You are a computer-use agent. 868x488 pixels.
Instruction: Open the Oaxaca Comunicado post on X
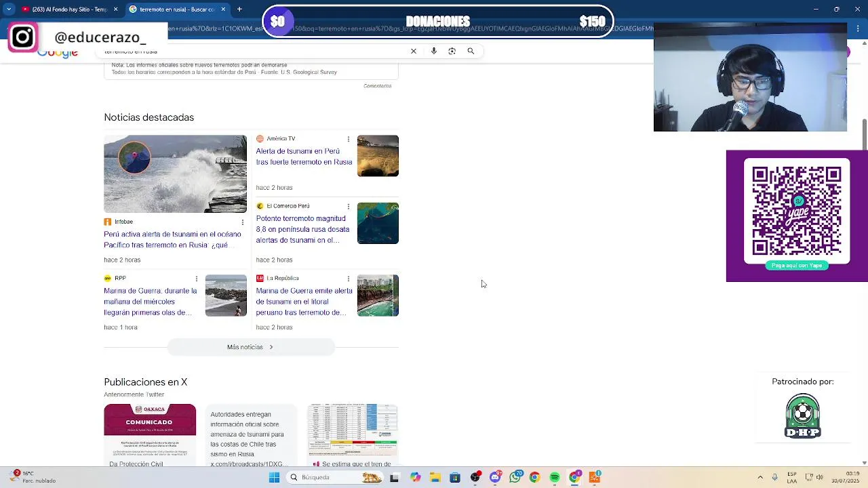150,434
